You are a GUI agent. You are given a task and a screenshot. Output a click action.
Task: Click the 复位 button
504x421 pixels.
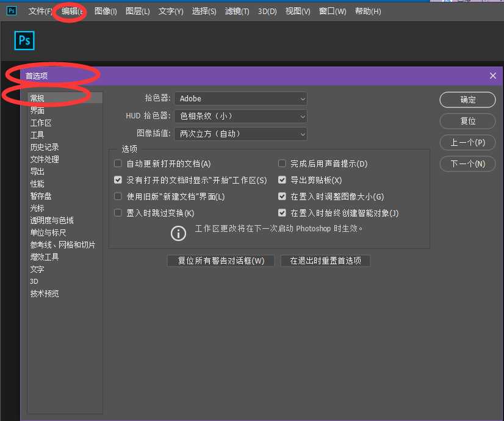(x=467, y=121)
